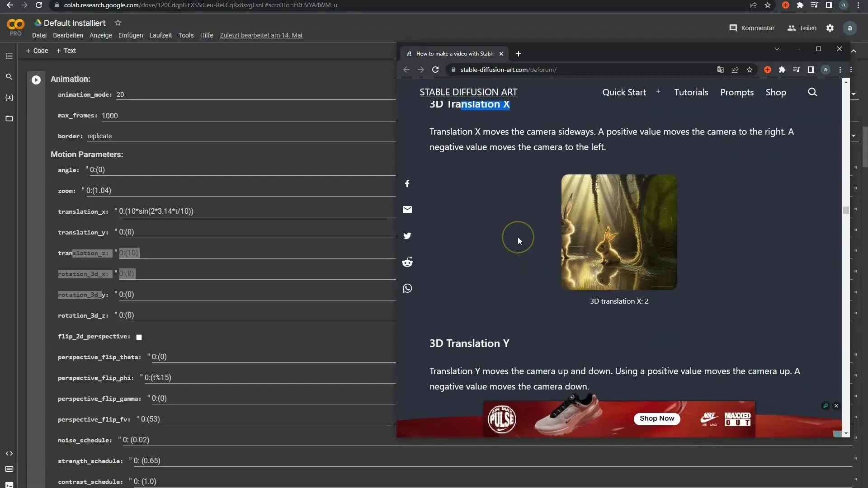868x488 pixels.
Task: Open Bearbeiten menu
Action: (68, 35)
